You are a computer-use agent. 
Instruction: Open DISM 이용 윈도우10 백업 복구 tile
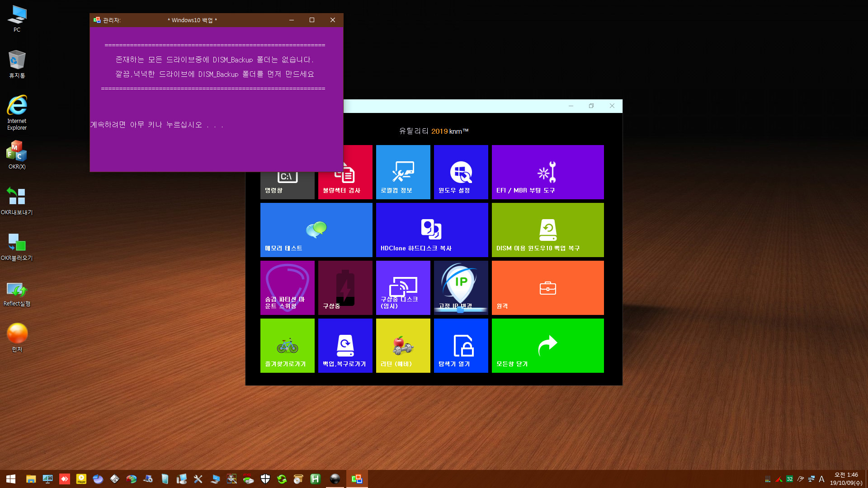[x=547, y=230]
